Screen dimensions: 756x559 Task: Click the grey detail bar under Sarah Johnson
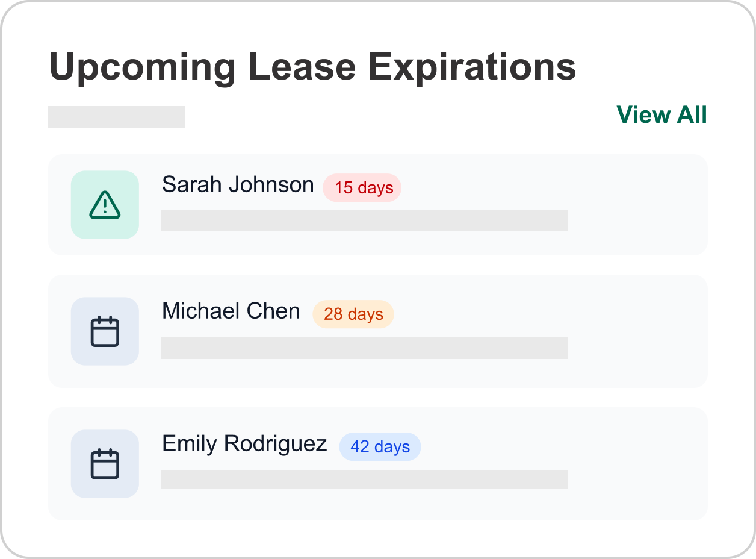[x=364, y=220]
